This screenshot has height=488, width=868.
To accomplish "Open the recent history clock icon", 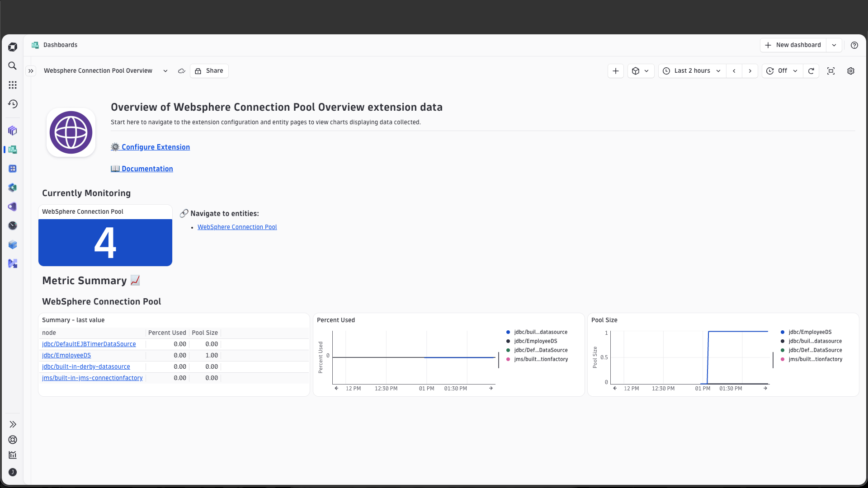I will click(x=13, y=104).
